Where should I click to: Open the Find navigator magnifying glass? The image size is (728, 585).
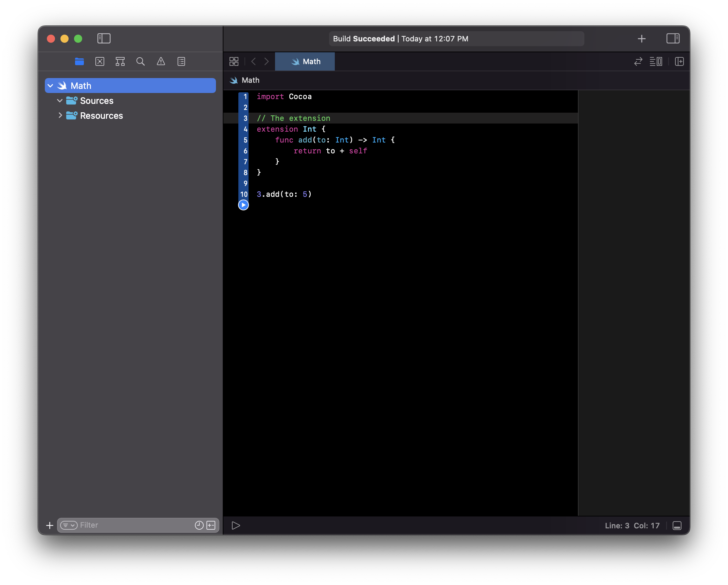coord(141,61)
